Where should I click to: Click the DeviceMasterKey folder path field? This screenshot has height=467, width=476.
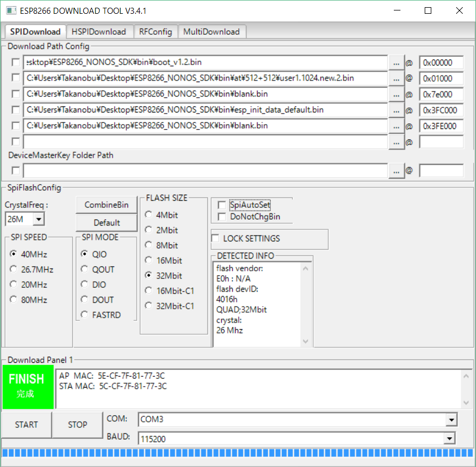(205, 171)
